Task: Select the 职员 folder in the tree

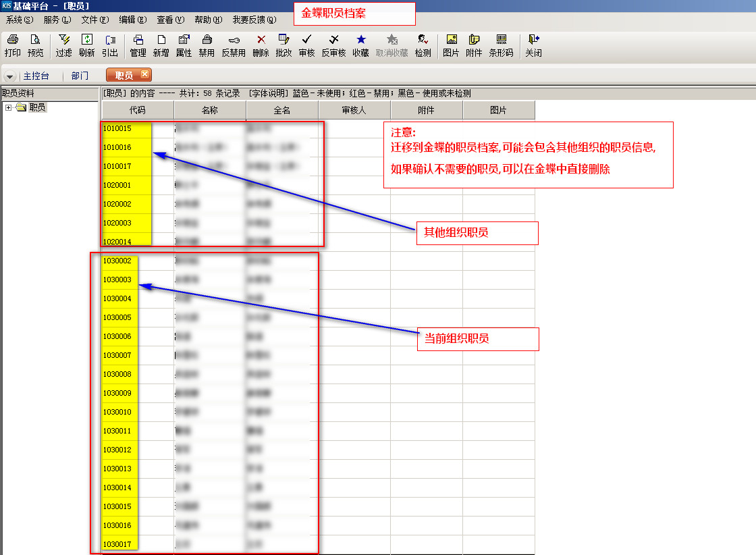Action: click(37, 107)
